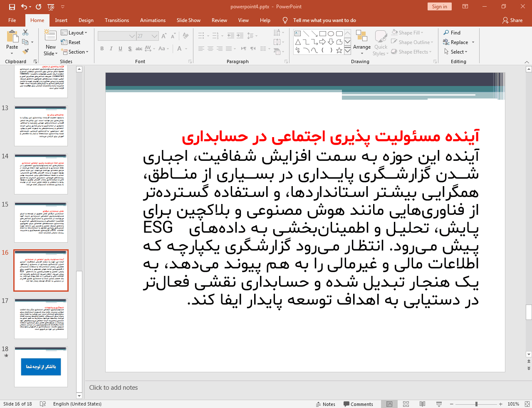Redo the last action

tap(39, 7)
